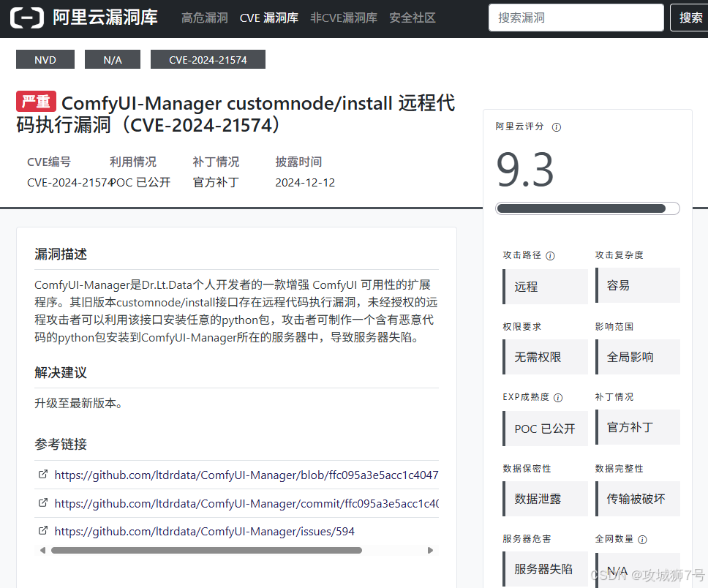Screen dimensions: 708x588
Task: Click the 官方补丁 value under the title
Action: click(216, 182)
